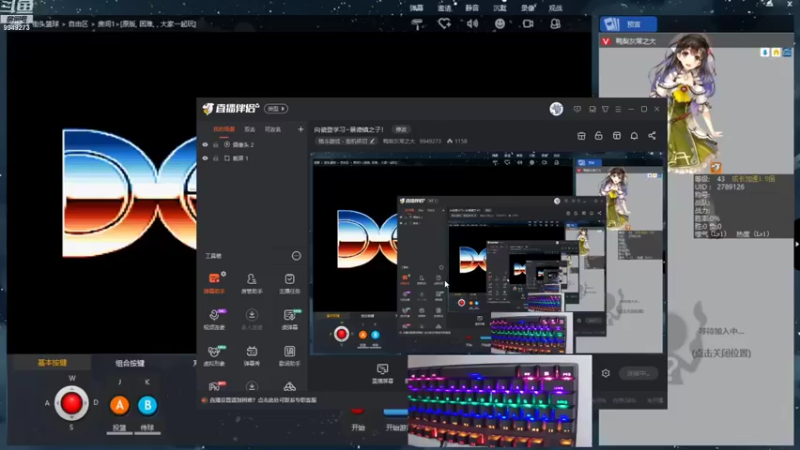Image resolution: width=800 pixels, height=450 pixels.
Task: Click the red joystick button in game controls
Action: (x=71, y=403)
